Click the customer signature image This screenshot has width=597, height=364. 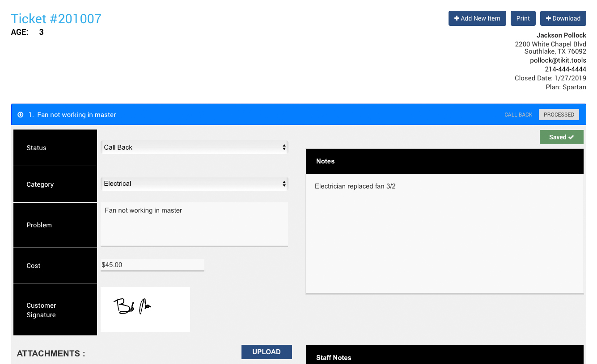coord(145,309)
